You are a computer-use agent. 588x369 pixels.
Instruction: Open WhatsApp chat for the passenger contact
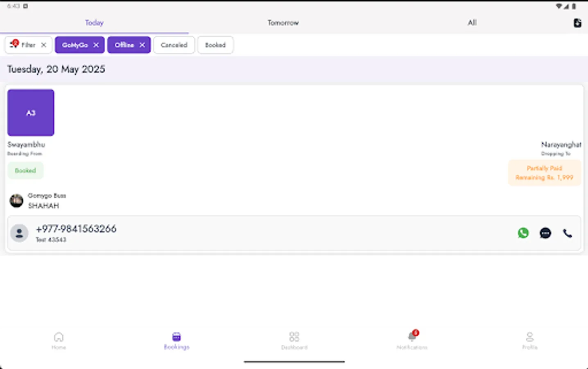tap(523, 233)
